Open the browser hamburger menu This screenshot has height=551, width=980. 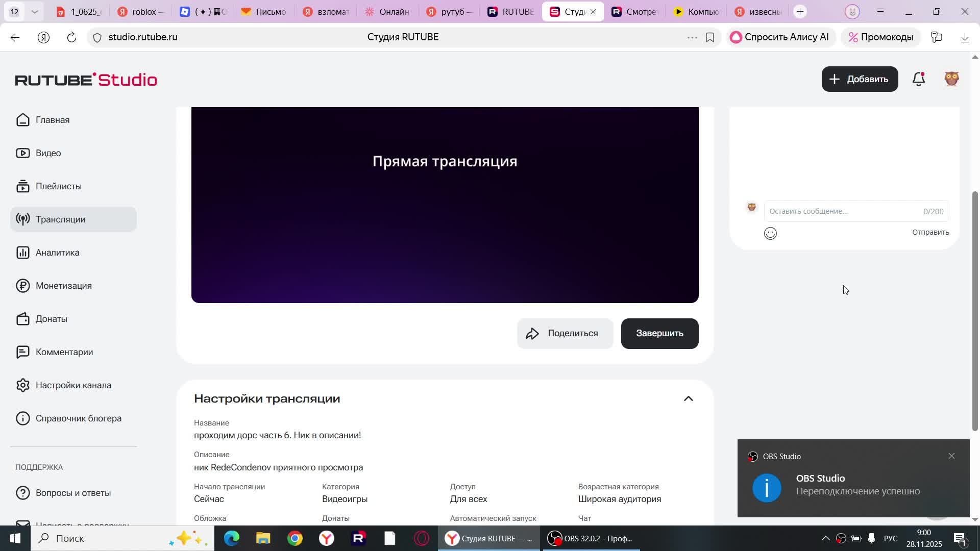pyautogui.click(x=880, y=11)
